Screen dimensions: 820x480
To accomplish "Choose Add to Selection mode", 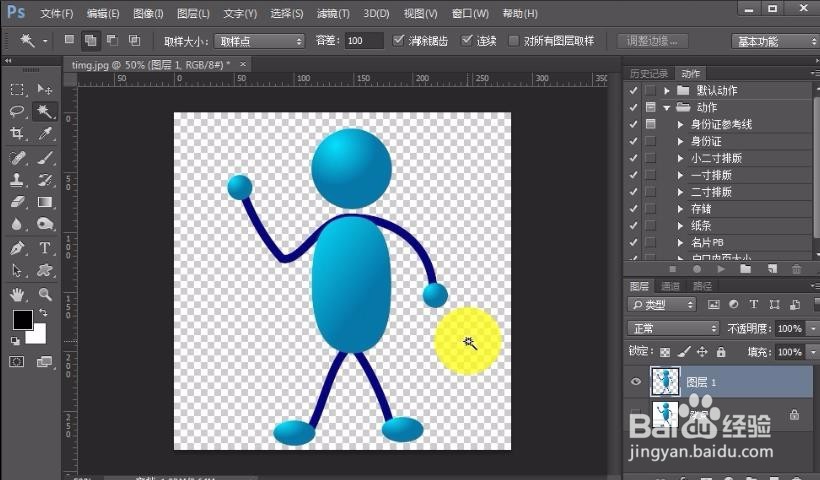I will [x=90, y=40].
